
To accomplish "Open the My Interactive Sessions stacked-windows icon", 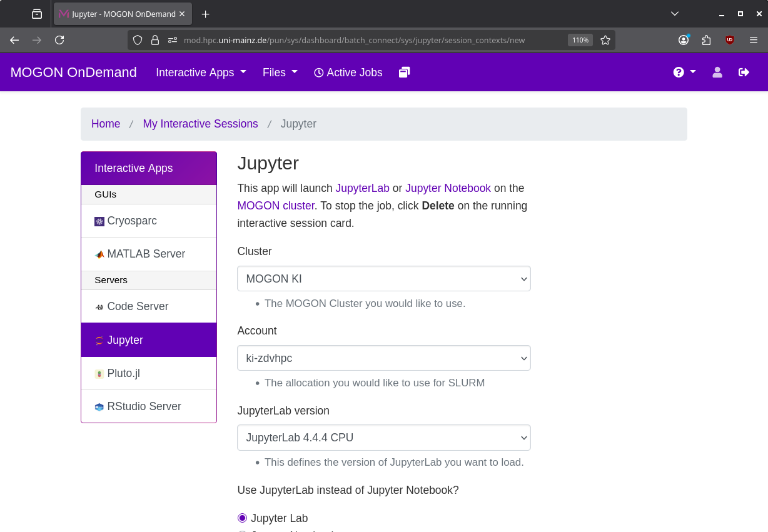I will coord(404,73).
